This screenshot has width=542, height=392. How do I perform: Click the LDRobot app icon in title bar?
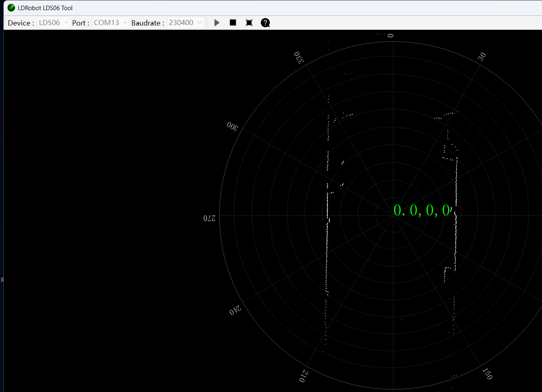tap(11, 8)
